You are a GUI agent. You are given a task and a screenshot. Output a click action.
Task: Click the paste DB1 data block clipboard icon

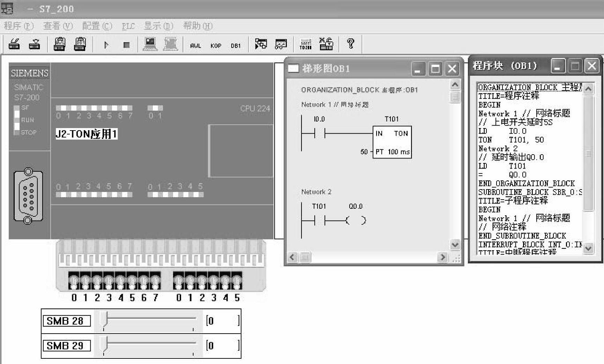(80, 44)
